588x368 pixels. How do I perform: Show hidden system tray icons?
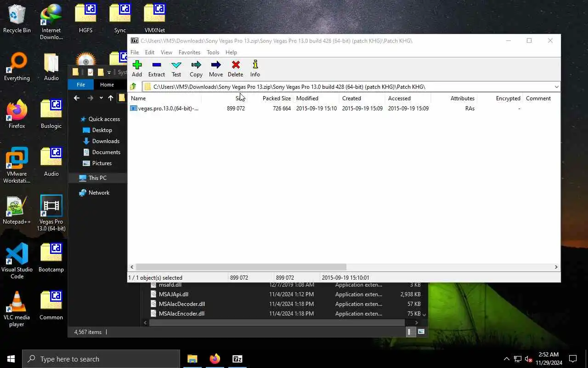click(x=506, y=359)
